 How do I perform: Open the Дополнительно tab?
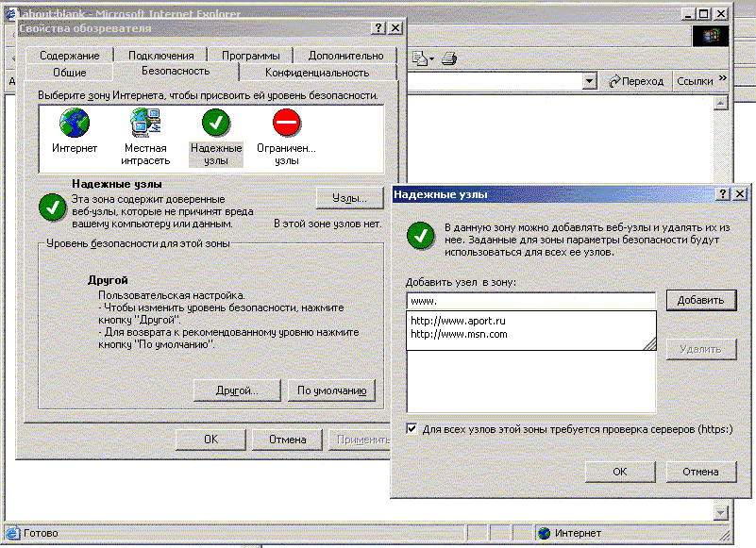point(345,56)
